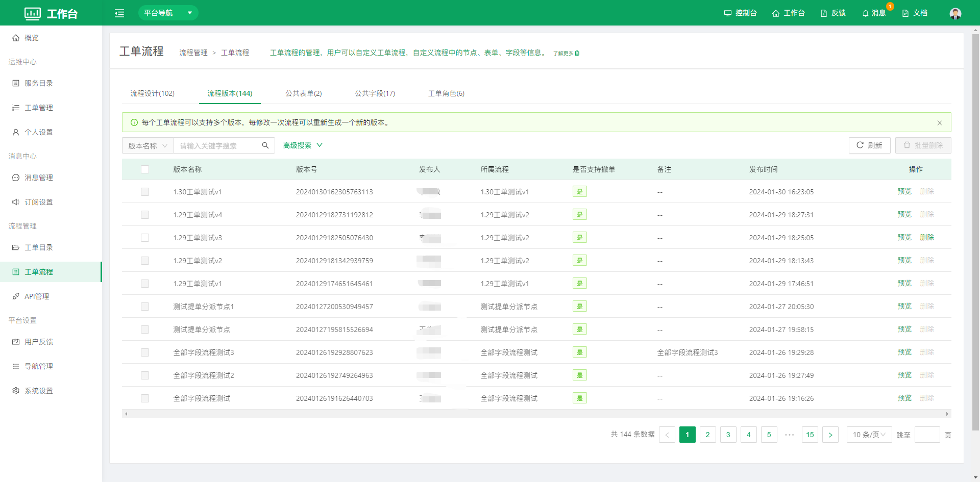Toggle the select-all header checkbox

(145, 169)
